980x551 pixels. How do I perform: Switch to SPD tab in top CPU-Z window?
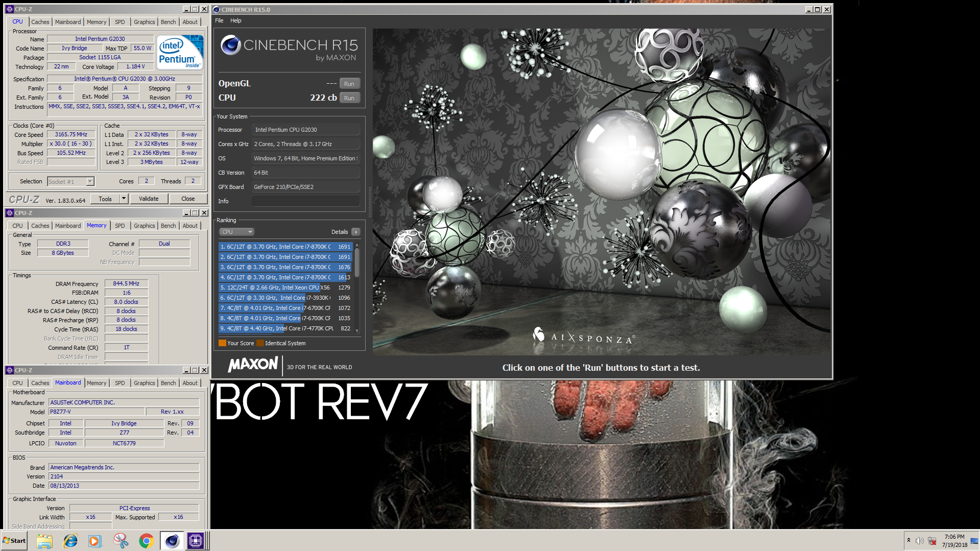click(x=119, y=22)
